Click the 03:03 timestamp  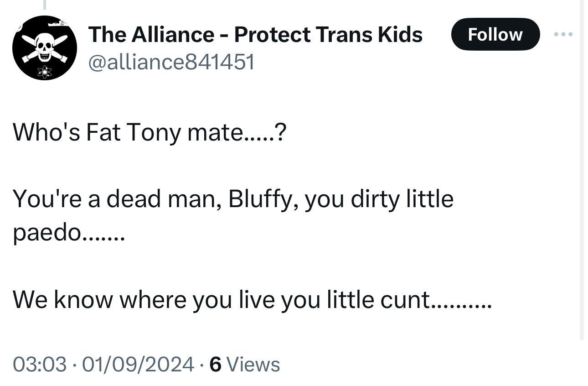pyautogui.click(x=39, y=364)
